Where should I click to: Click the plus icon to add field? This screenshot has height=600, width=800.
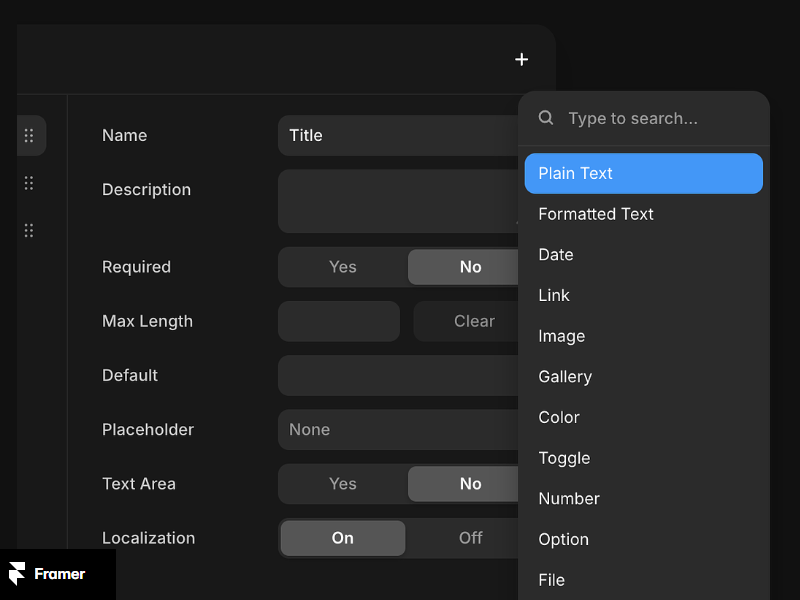pyautogui.click(x=521, y=60)
